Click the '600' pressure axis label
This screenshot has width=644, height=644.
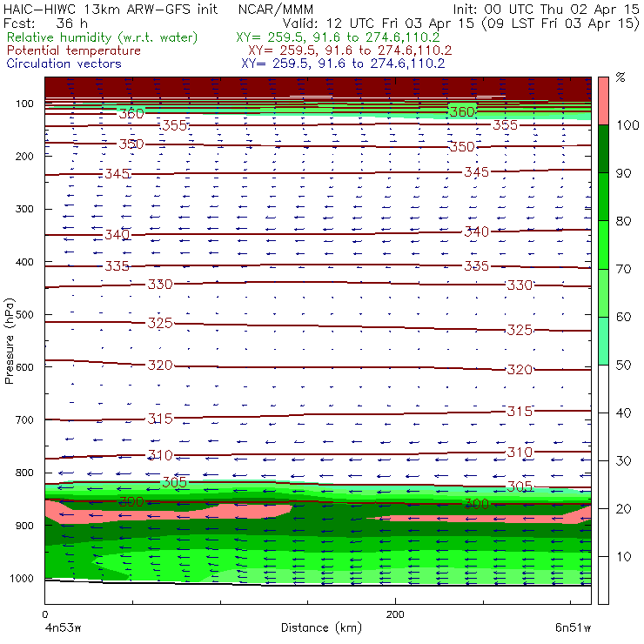[x=24, y=367]
